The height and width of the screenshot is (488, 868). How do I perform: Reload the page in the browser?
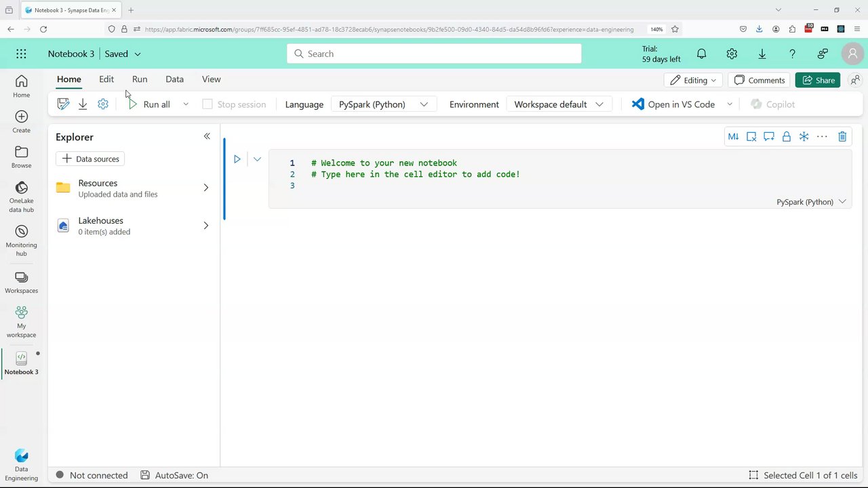click(x=43, y=29)
